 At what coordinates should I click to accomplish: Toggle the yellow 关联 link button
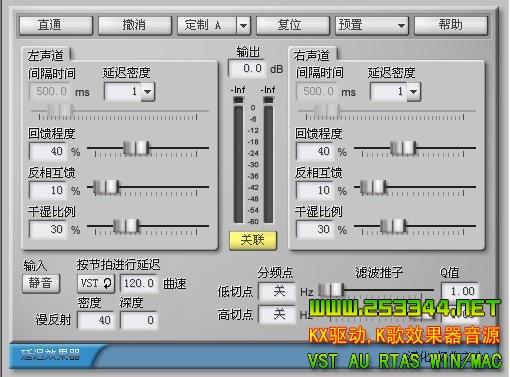253,240
